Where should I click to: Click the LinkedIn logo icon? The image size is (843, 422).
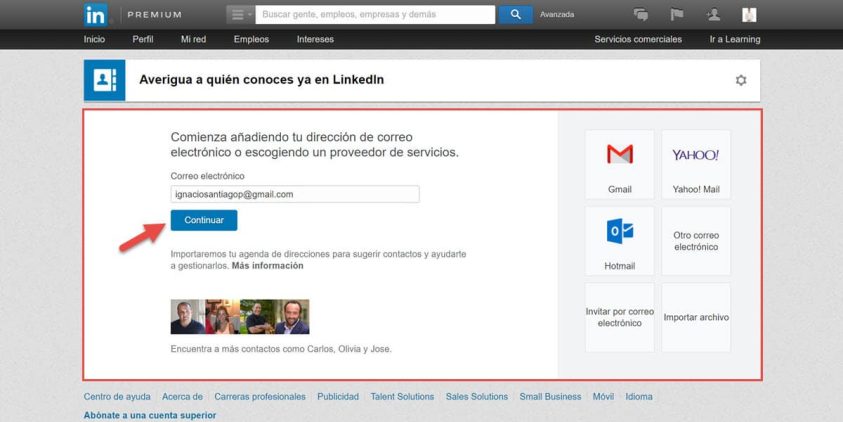96,15
